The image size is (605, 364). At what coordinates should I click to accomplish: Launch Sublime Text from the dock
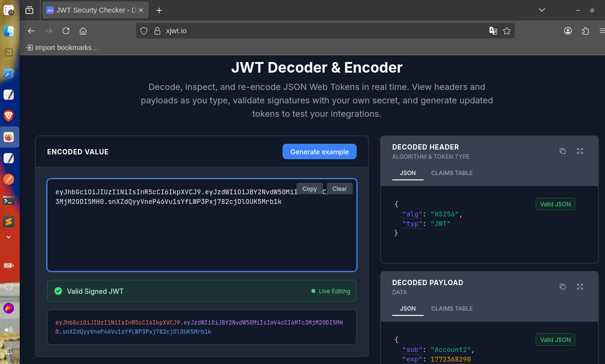pos(9,222)
